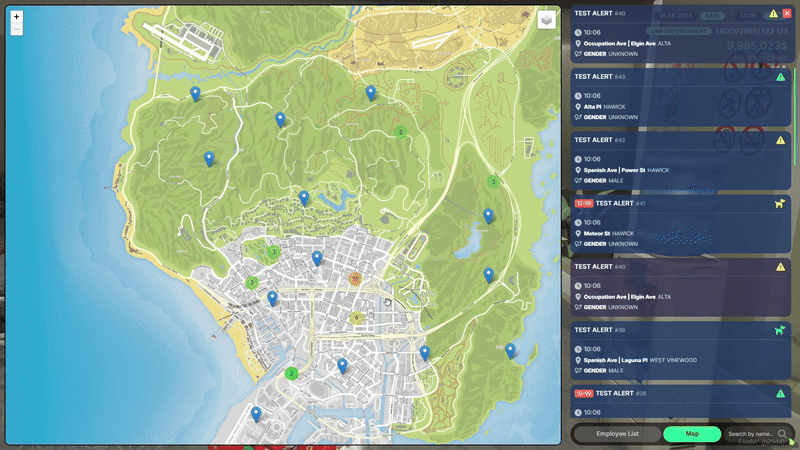Click green warning triangle on alert #43

coord(780,77)
